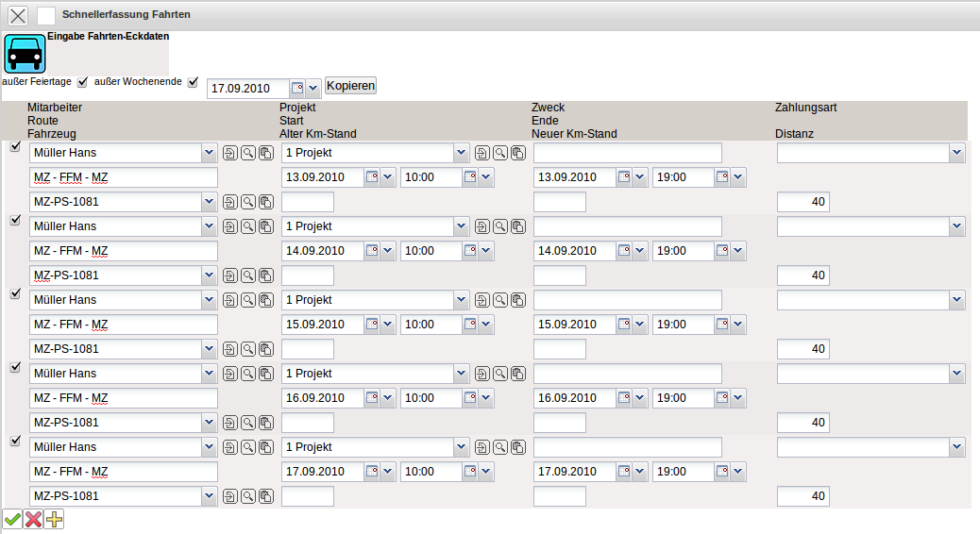Click the Distanz field of the 17.09.2010 trip

(x=803, y=496)
